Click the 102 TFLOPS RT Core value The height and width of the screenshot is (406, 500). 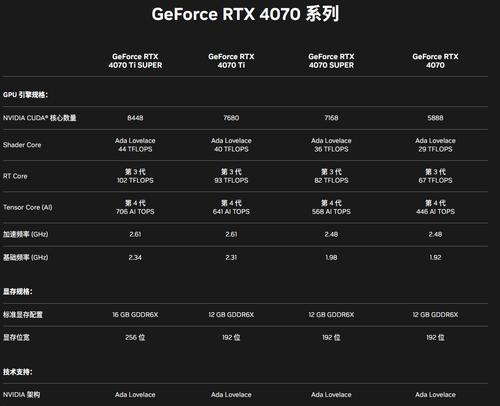[x=135, y=181]
